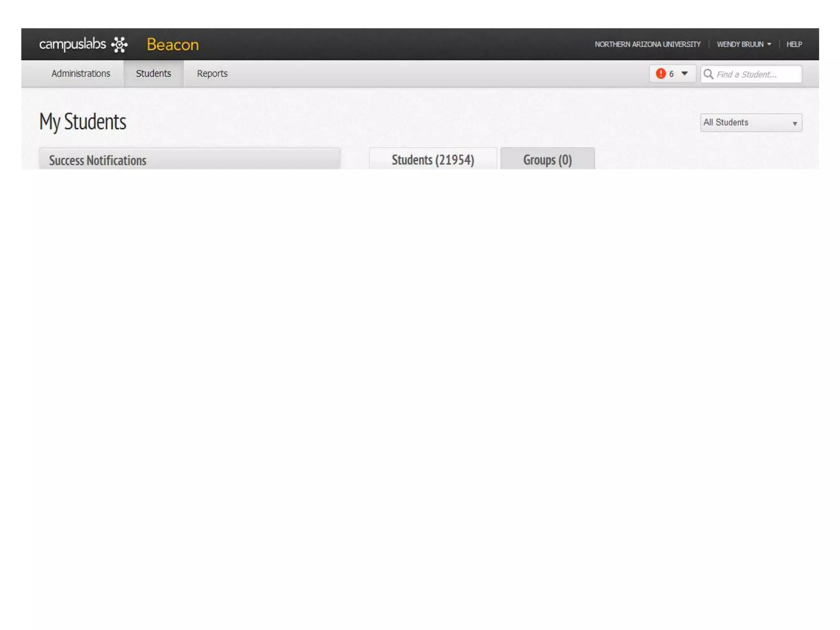Click the Northern Arizona University link
Screen dimensions: 840x630
click(x=647, y=44)
